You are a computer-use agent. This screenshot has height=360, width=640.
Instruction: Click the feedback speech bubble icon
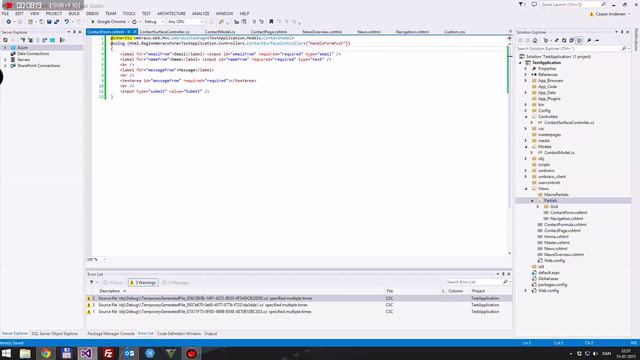534,4
